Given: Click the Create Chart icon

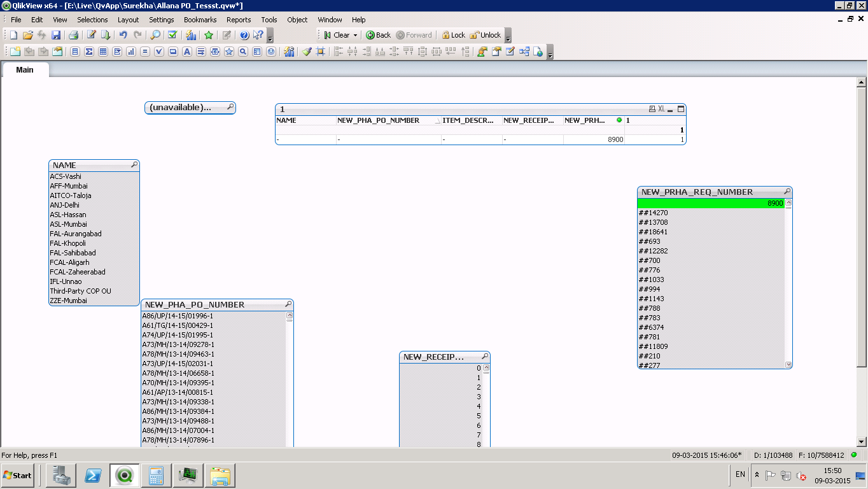Looking at the screenshot, I should coord(131,52).
